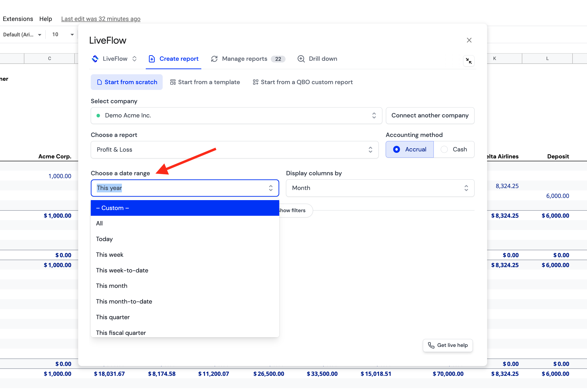Click the Manage reports refresh icon
587x392 pixels.
(214, 59)
